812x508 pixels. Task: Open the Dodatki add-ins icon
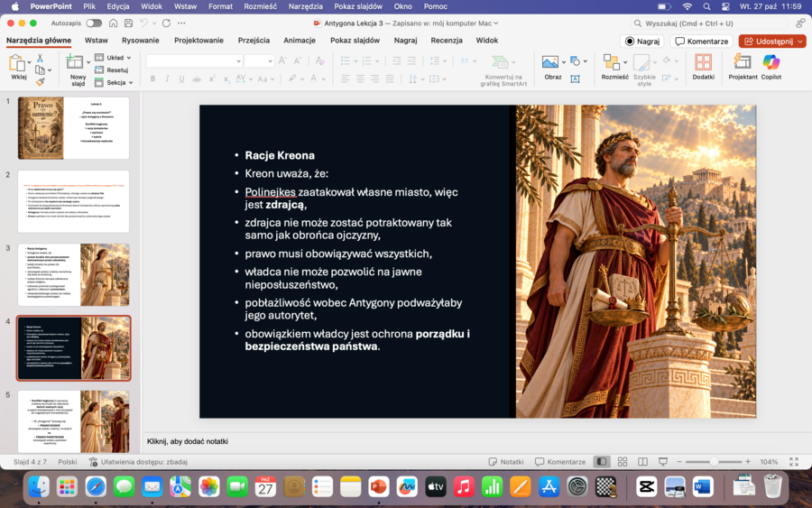tap(703, 62)
